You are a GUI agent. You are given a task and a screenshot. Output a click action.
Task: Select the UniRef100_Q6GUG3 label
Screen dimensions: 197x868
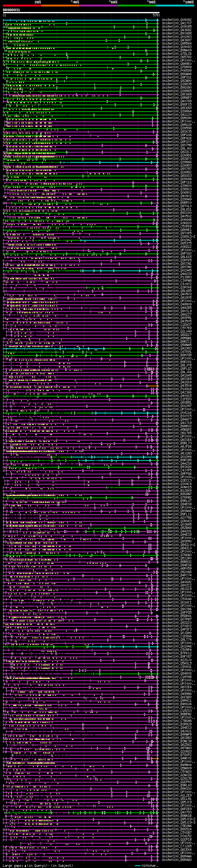[x=177, y=176]
